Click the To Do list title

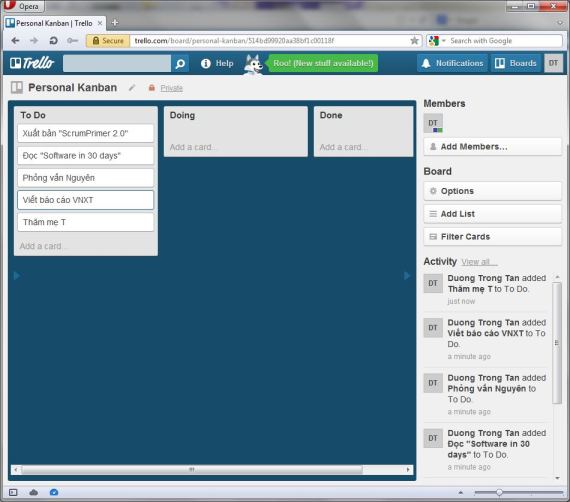tap(33, 115)
